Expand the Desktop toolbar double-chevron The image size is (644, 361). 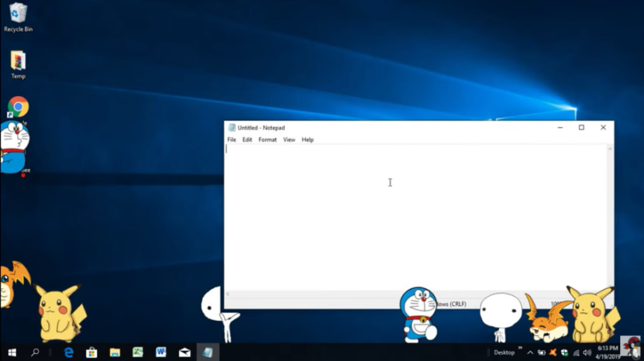tap(520, 348)
